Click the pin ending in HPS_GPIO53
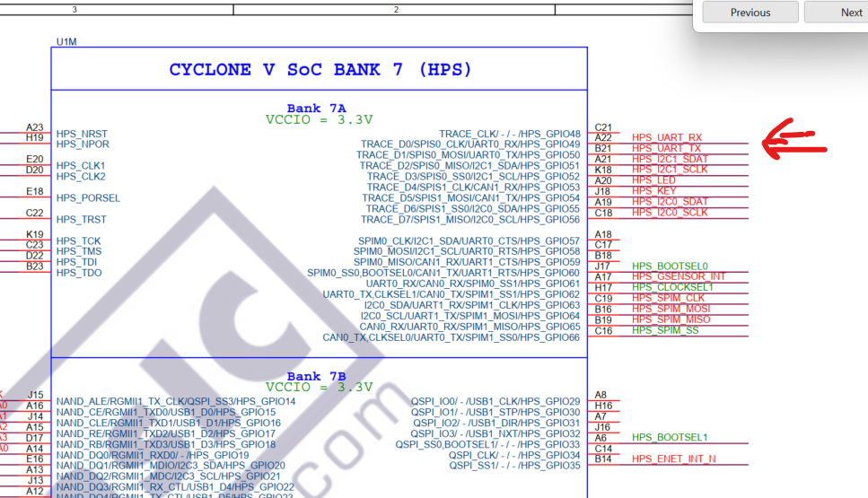This screenshot has width=868, height=498. click(x=473, y=188)
